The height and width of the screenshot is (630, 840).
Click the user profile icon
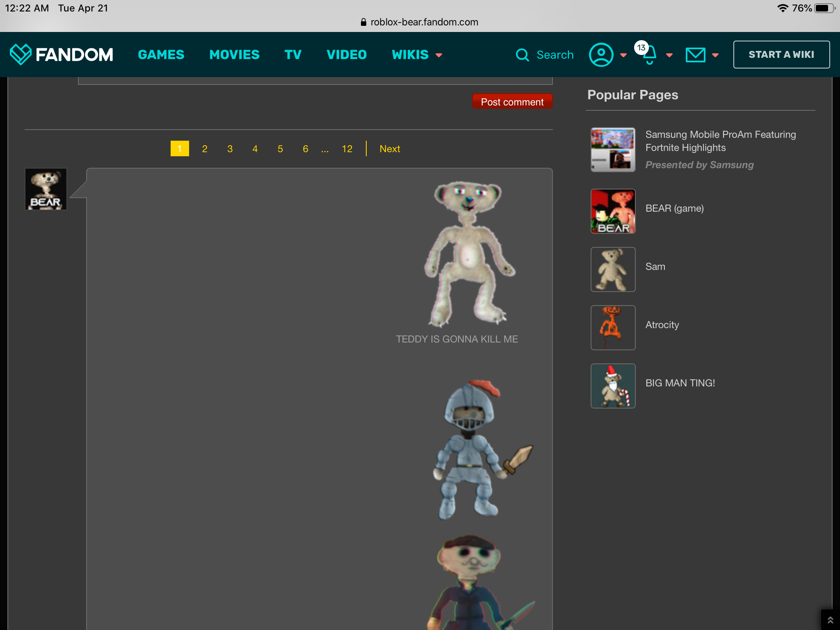[x=600, y=54]
